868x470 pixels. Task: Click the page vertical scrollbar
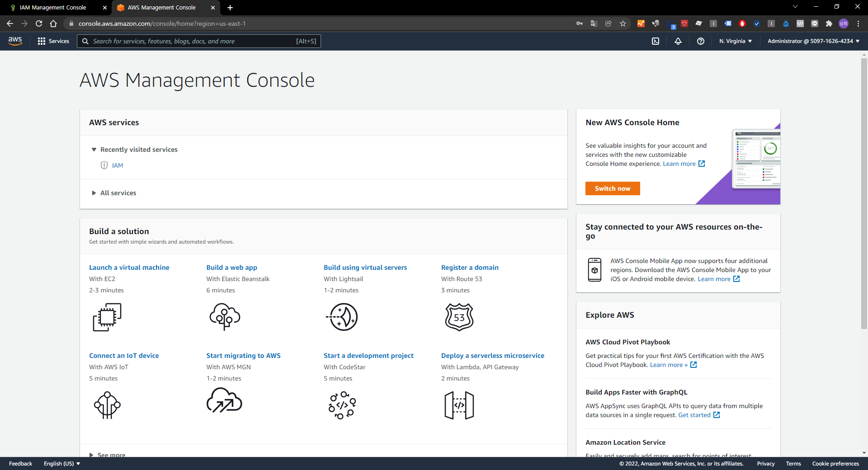tap(864, 193)
